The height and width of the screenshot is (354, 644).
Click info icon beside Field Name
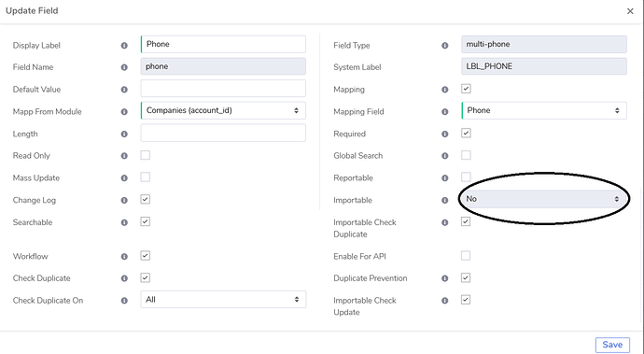(124, 67)
